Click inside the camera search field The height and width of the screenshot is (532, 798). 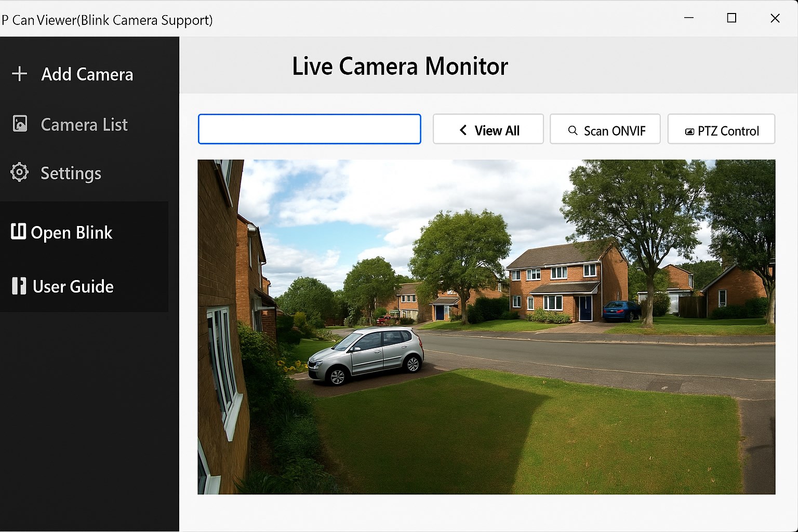pos(309,129)
